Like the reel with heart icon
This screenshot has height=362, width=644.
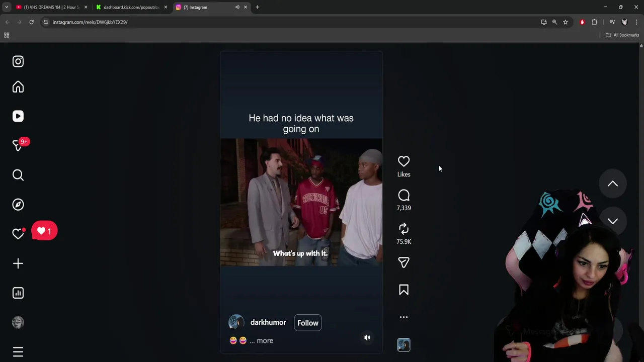[404, 161]
